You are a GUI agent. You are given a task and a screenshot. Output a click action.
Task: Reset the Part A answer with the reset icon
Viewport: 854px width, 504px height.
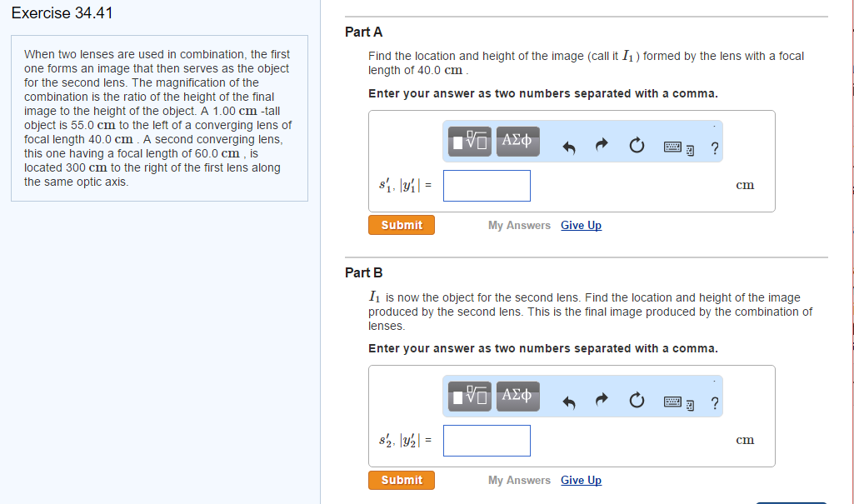pos(637,144)
